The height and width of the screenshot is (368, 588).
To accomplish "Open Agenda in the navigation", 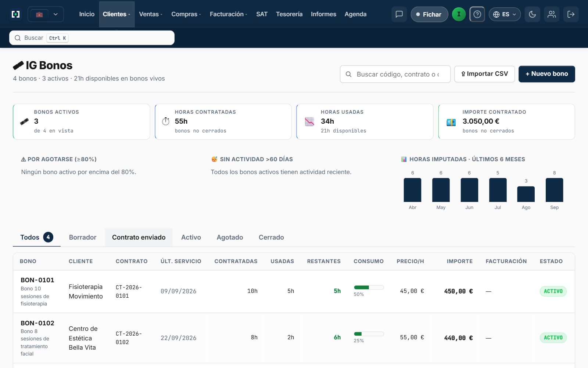I will point(355,14).
